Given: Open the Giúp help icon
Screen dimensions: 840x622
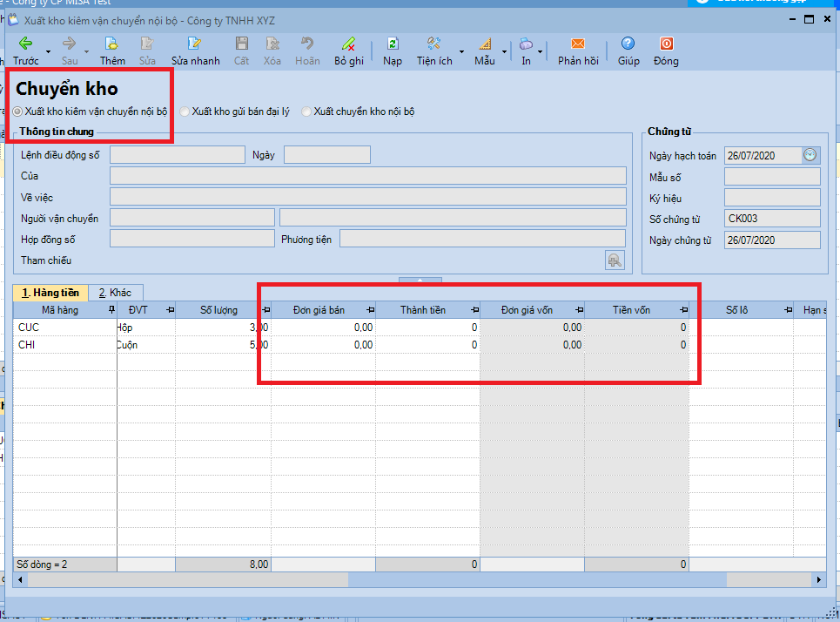Looking at the screenshot, I should tap(628, 44).
